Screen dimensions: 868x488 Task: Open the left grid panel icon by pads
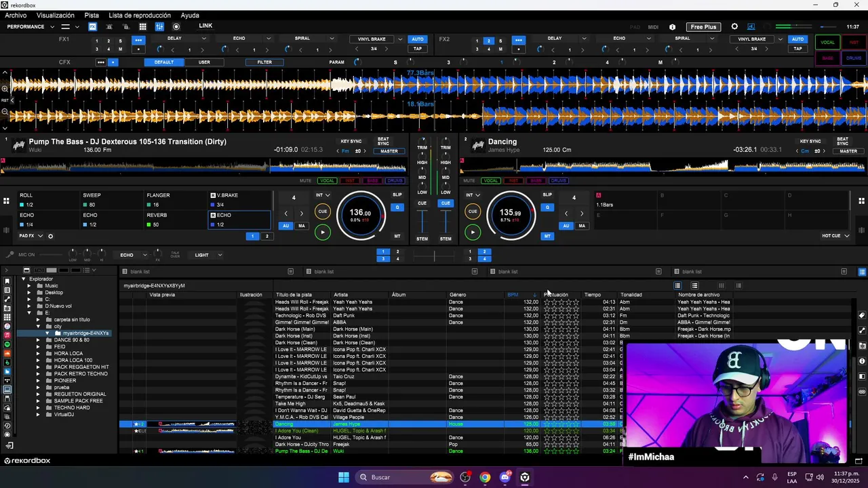click(6, 201)
